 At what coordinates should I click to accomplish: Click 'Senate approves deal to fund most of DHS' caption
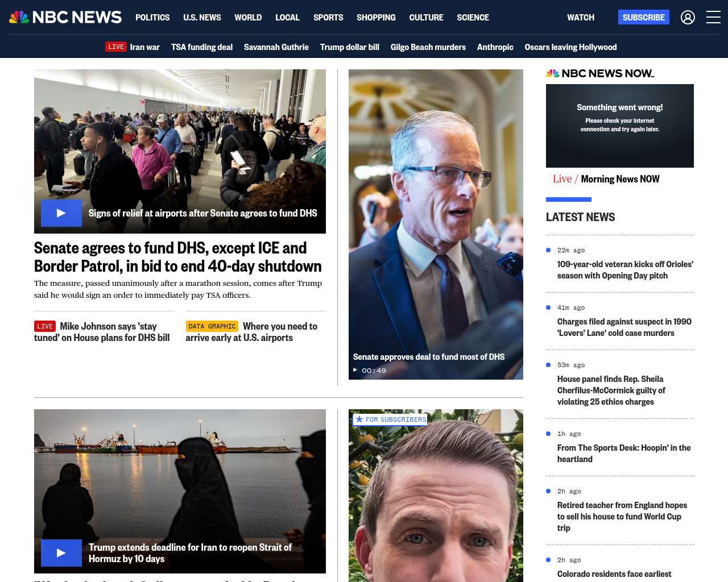click(429, 357)
